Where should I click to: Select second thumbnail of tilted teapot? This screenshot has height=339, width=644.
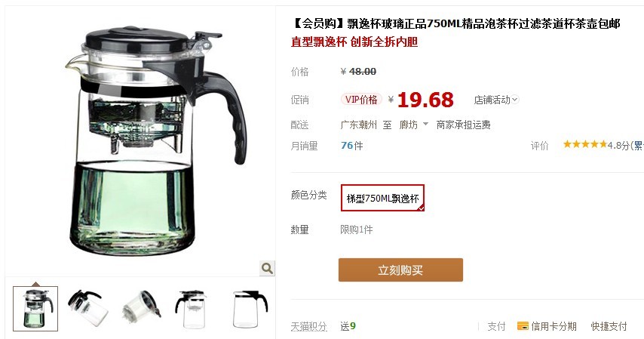pos(87,309)
